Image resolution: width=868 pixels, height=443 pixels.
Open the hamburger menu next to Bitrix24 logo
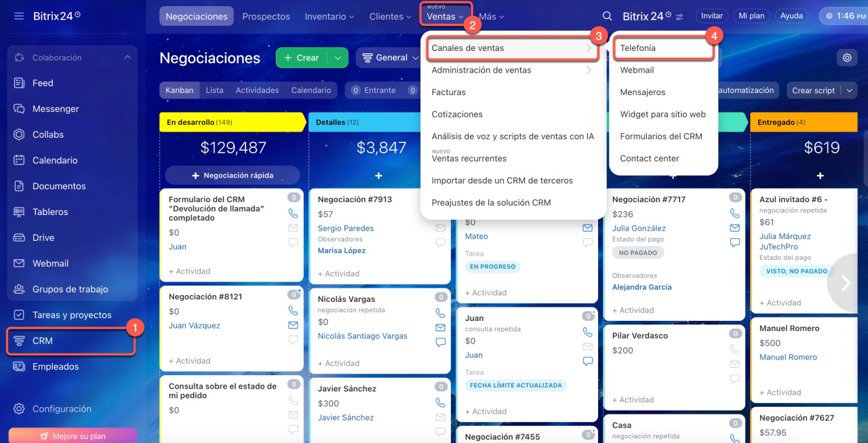(x=19, y=16)
